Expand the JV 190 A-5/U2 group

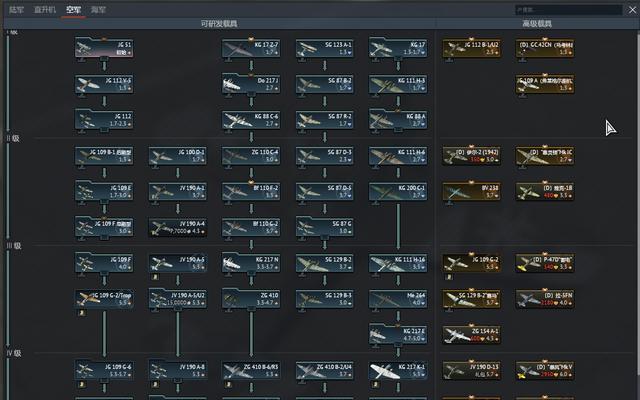178,299
